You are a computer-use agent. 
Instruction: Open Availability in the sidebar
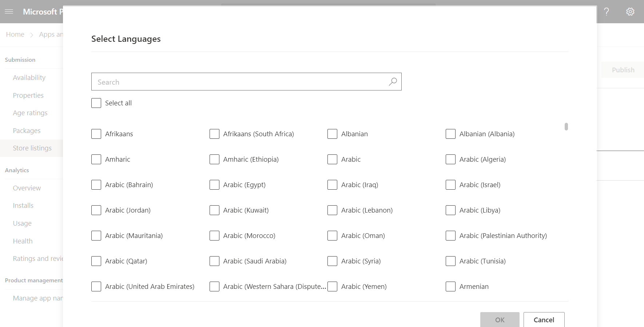[x=29, y=78]
